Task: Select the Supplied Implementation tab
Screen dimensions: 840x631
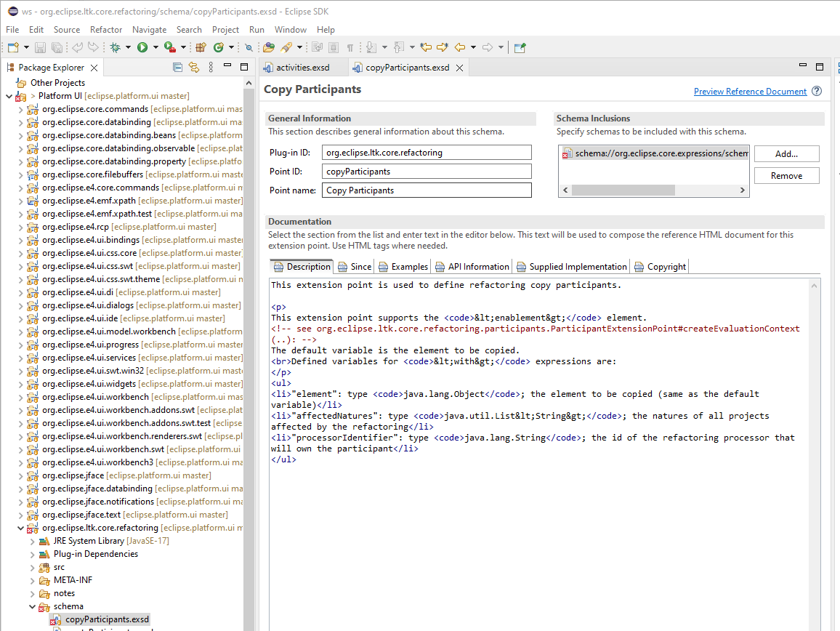Action: tap(572, 267)
